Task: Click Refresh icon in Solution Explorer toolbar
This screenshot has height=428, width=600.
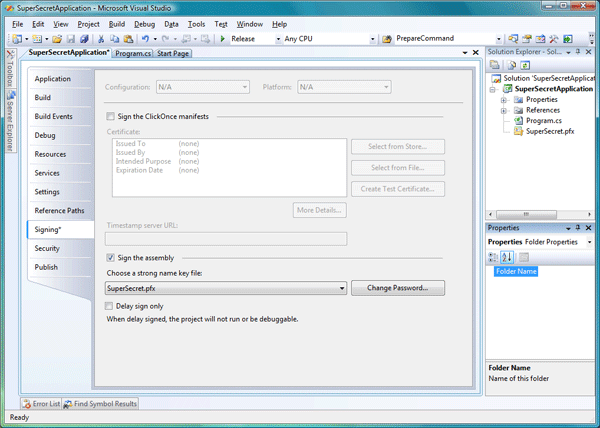Action: pos(525,65)
